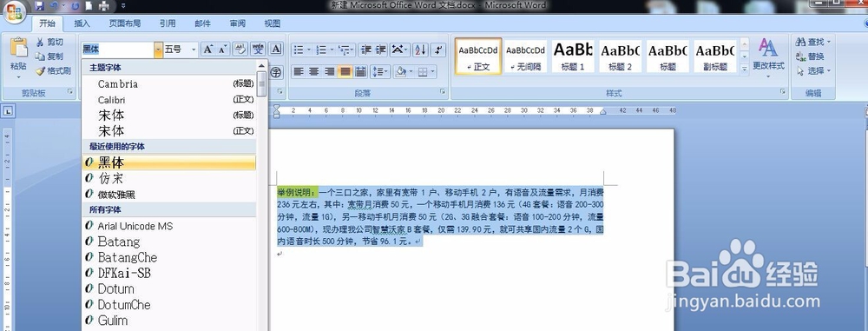868x331 pixels.
Task: Toggle show paragraph marks
Action: click(437, 50)
